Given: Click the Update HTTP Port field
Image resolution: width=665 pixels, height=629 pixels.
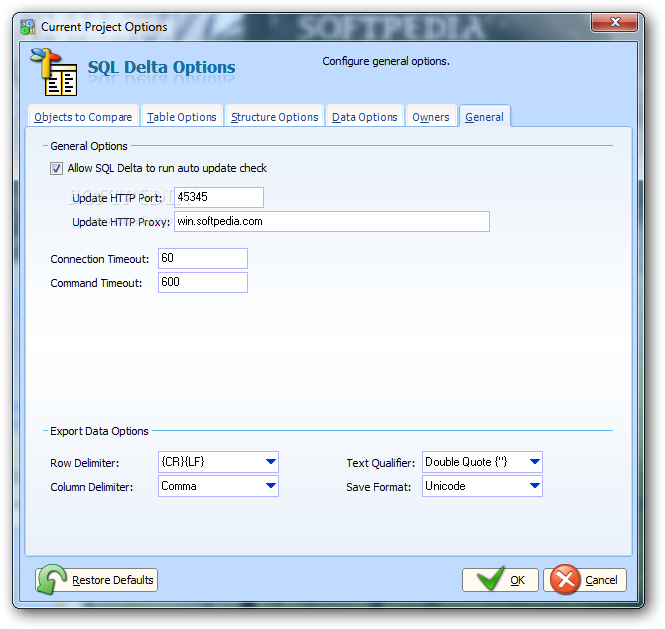Looking at the screenshot, I should point(219,197).
